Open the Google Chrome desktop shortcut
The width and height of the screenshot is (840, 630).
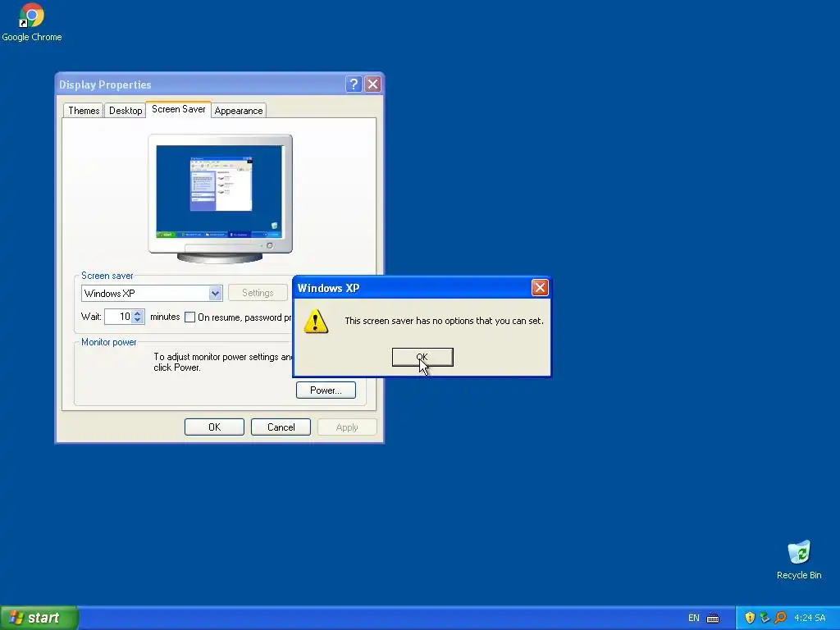coord(32,22)
